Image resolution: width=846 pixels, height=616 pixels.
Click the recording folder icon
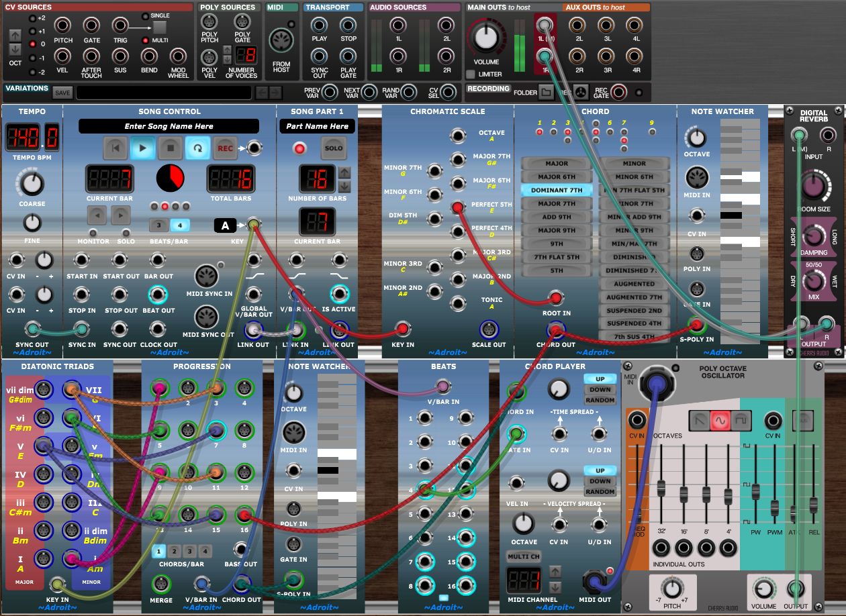pos(547,92)
